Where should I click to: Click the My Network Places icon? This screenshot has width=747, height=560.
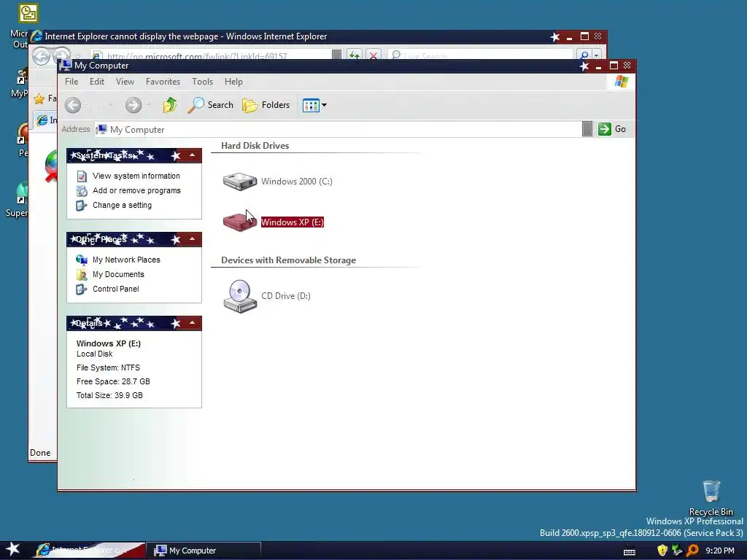tap(82, 260)
